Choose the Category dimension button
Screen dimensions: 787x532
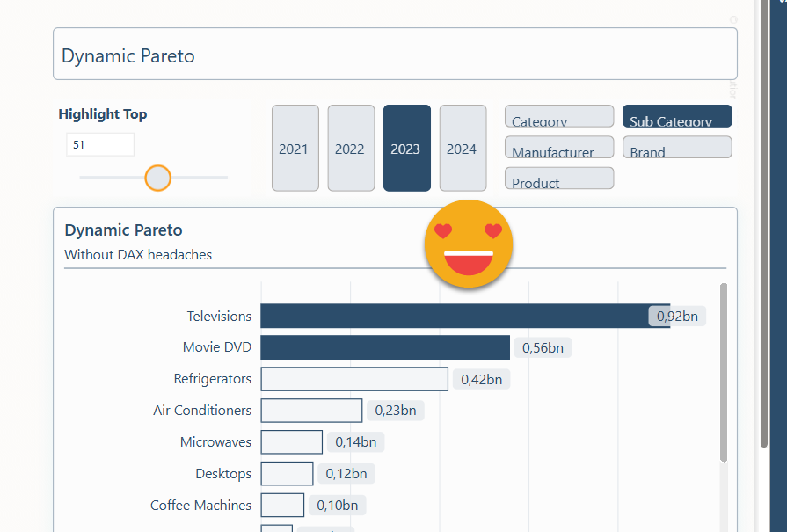tap(558, 117)
